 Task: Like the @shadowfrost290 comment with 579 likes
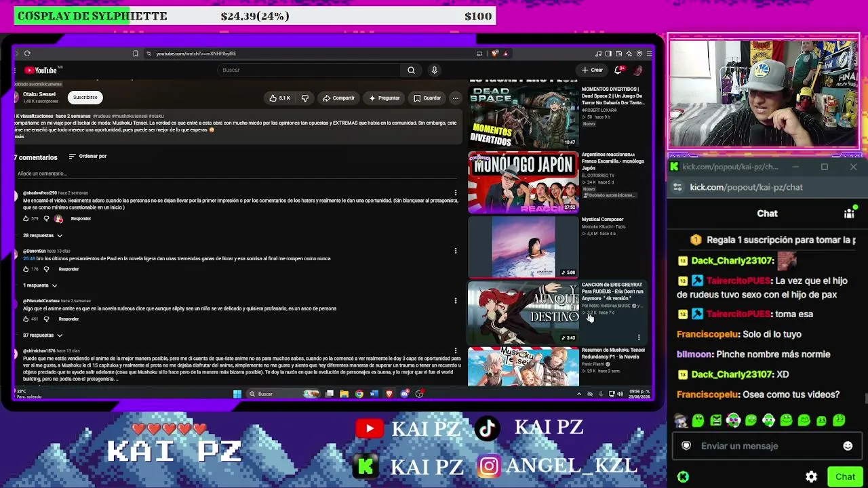[26, 218]
